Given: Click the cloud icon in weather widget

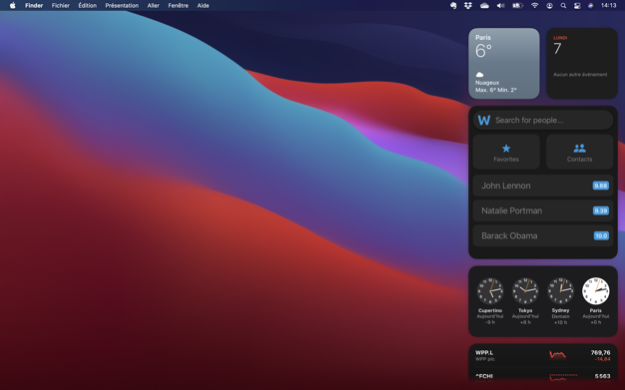Looking at the screenshot, I should [480, 75].
